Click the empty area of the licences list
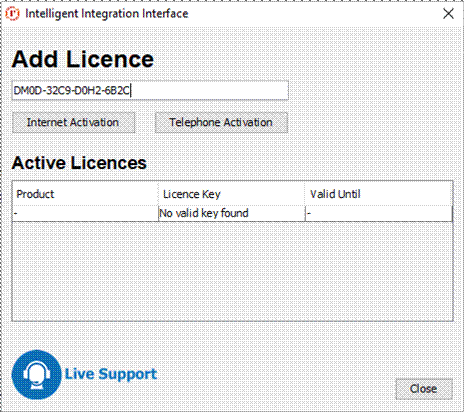The height and width of the screenshot is (413, 465). 232,271
